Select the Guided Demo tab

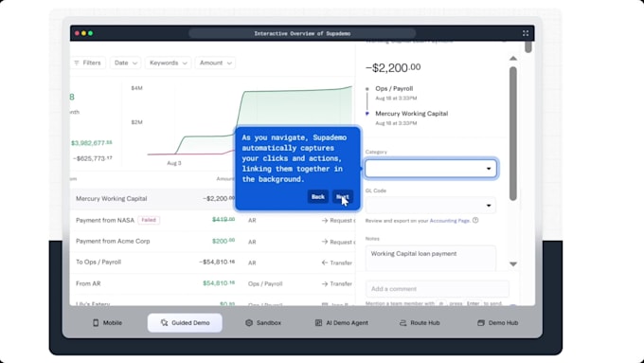click(x=185, y=322)
